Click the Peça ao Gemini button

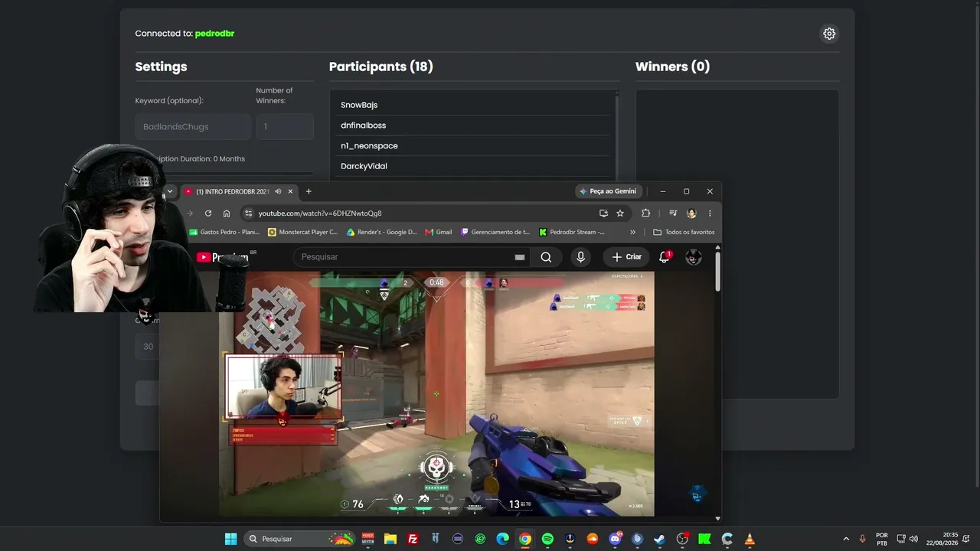pos(608,191)
